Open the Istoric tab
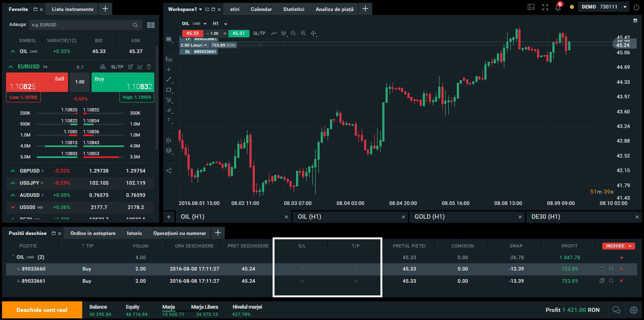This screenshot has width=644, height=320. [x=134, y=233]
